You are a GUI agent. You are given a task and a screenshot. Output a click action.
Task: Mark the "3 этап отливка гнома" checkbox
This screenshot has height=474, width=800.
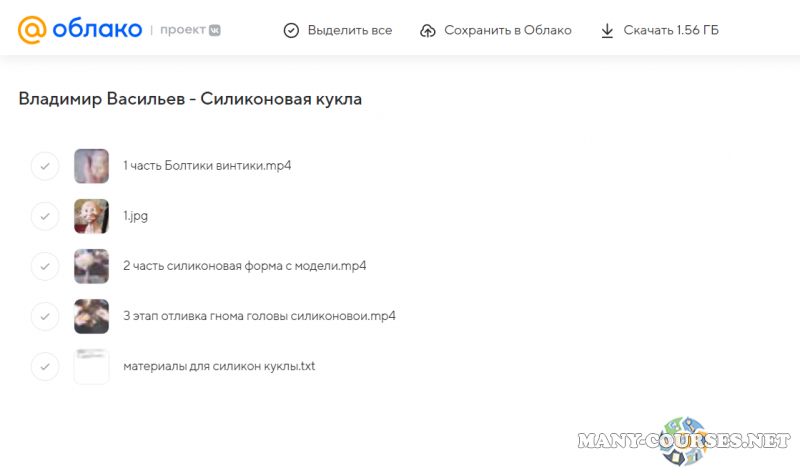point(45,316)
